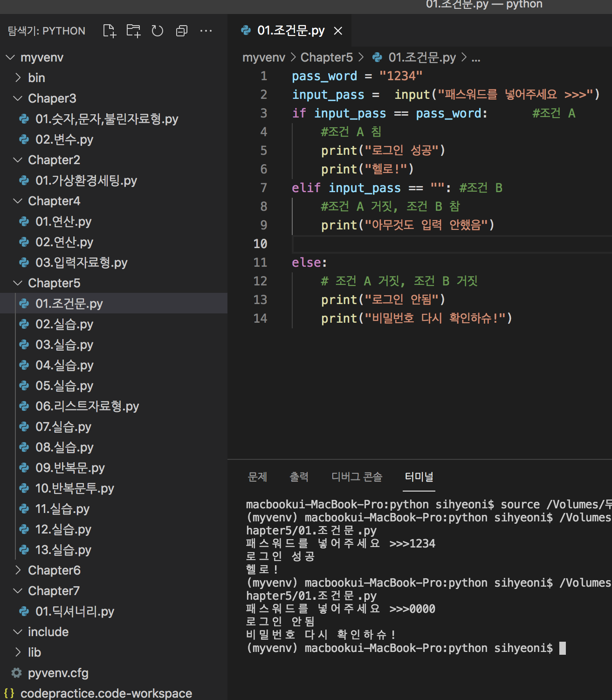
Task: Open 11.실습.py file
Action: point(114,509)
